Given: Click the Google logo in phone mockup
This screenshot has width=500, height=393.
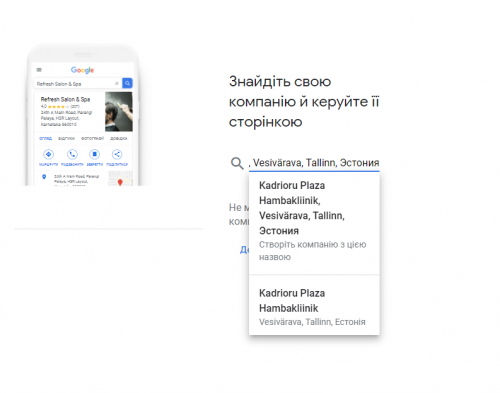Looking at the screenshot, I should (x=82, y=70).
